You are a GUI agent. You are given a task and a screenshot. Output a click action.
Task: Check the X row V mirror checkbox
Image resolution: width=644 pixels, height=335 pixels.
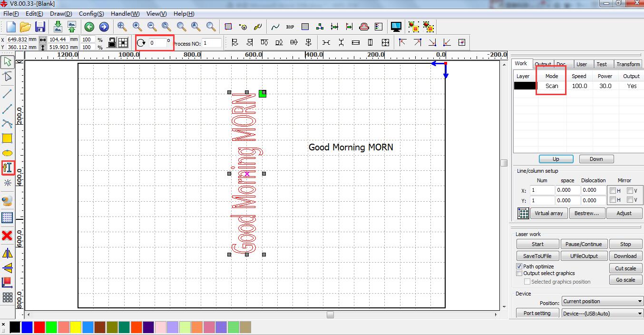(x=630, y=191)
